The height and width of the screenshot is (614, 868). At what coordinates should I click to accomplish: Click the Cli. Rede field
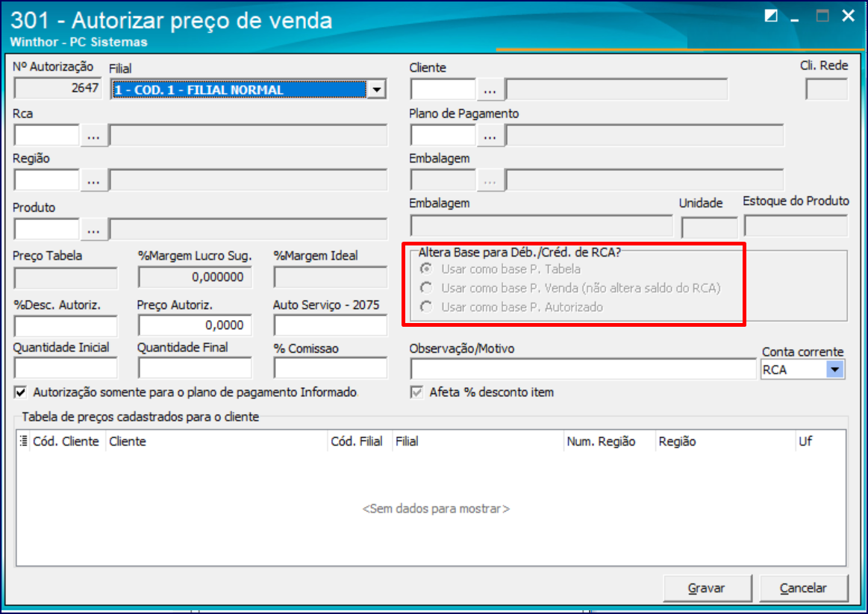point(826,89)
